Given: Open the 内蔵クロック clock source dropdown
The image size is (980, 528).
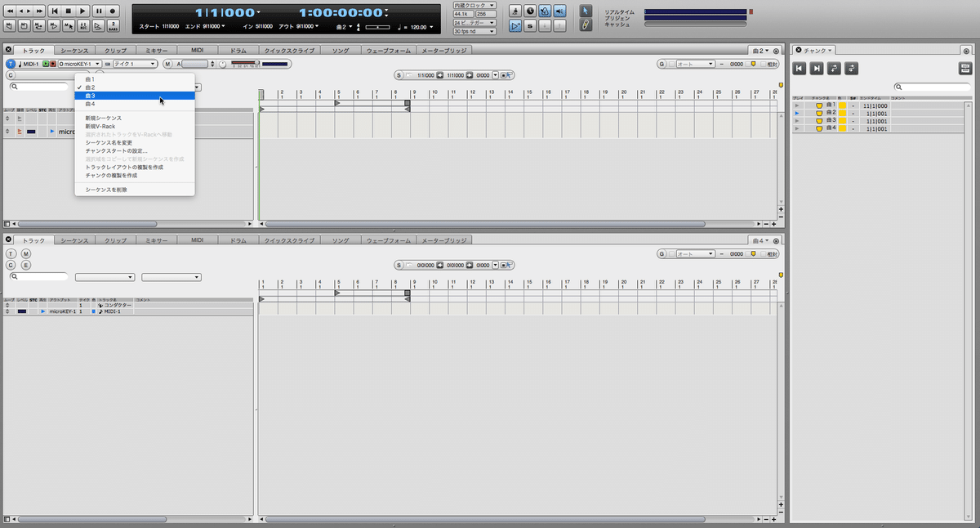Looking at the screenshot, I should coord(475,5).
